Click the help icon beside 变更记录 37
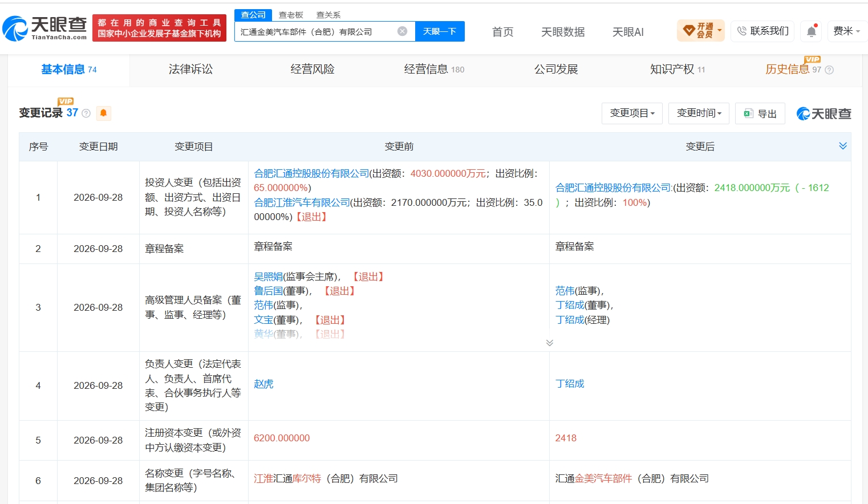868x504 pixels. click(86, 113)
